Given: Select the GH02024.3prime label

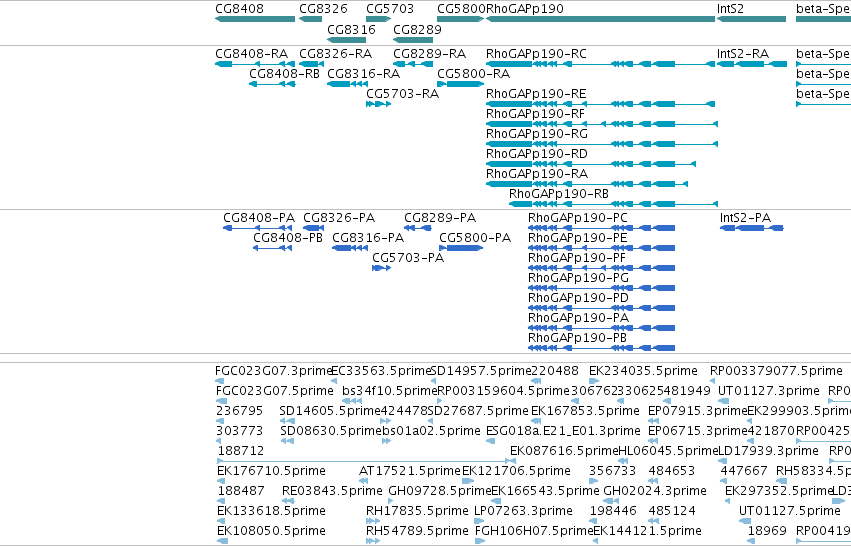Looking at the screenshot, I should pyautogui.click(x=655, y=491).
